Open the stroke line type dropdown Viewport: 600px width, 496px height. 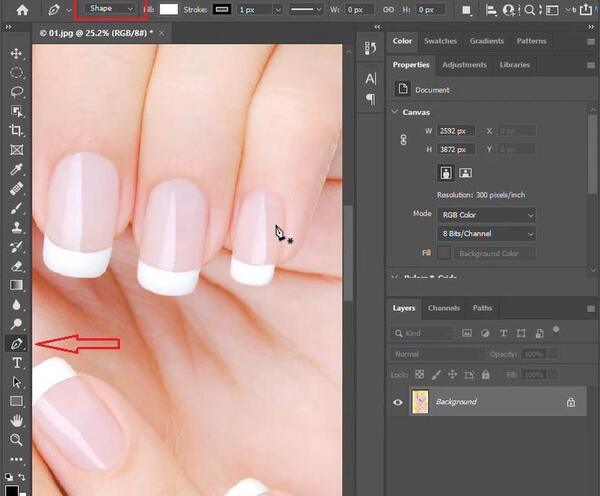tap(305, 10)
